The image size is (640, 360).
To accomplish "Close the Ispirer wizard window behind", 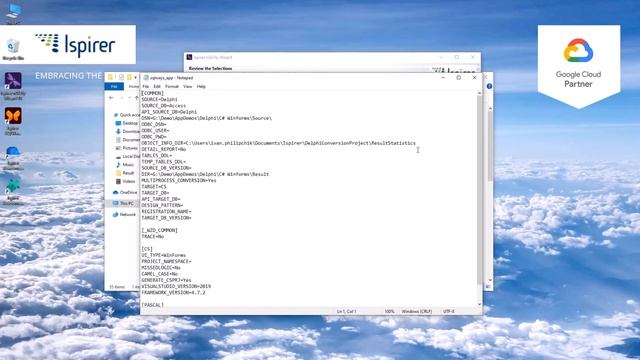I will click(473, 58).
